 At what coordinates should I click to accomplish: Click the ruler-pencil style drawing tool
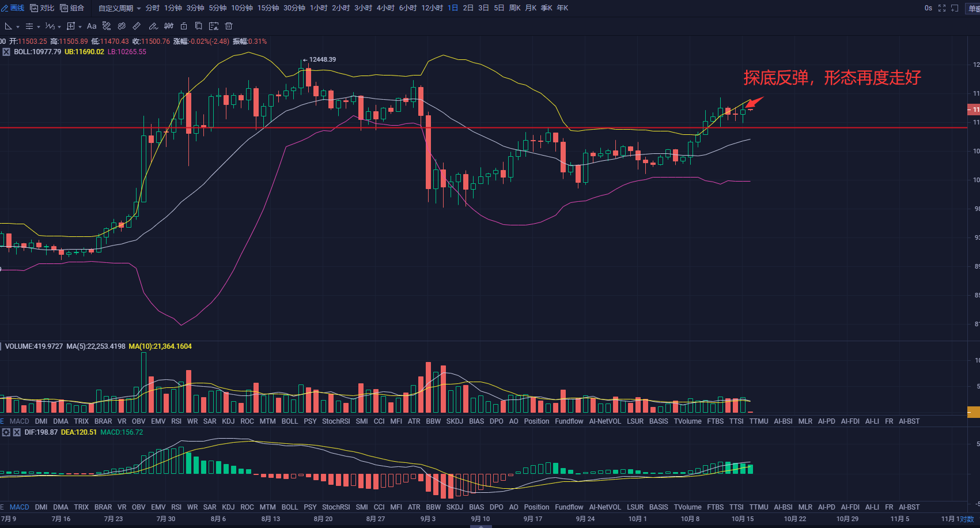pos(107,26)
